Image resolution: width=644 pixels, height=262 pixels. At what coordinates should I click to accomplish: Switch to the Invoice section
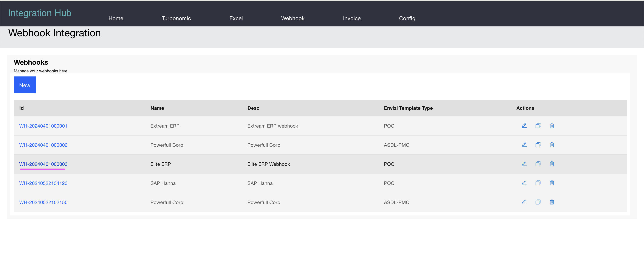click(x=351, y=18)
